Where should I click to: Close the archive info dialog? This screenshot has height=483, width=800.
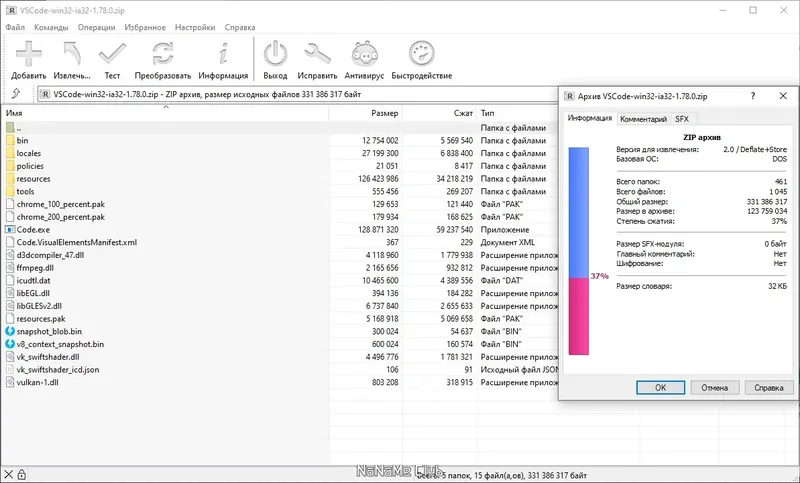pos(783,96)
